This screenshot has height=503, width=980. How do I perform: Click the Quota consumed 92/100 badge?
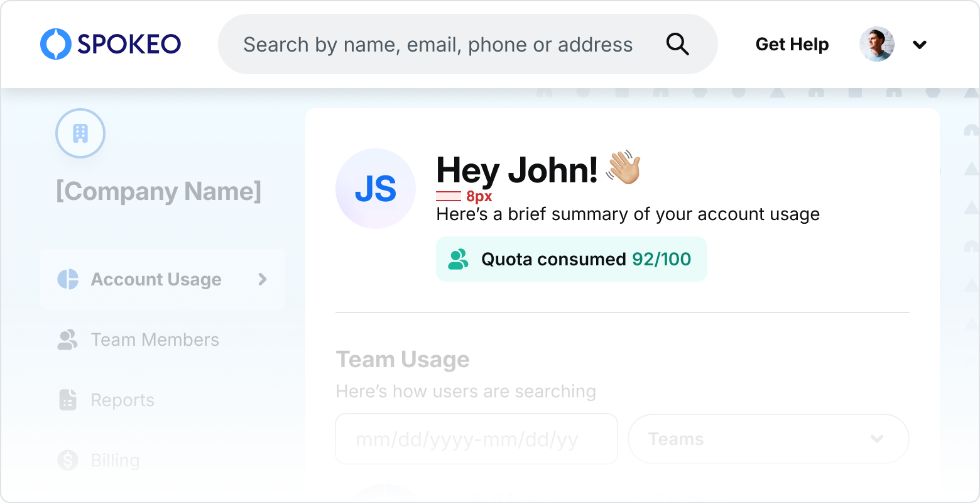coord(571,259)
